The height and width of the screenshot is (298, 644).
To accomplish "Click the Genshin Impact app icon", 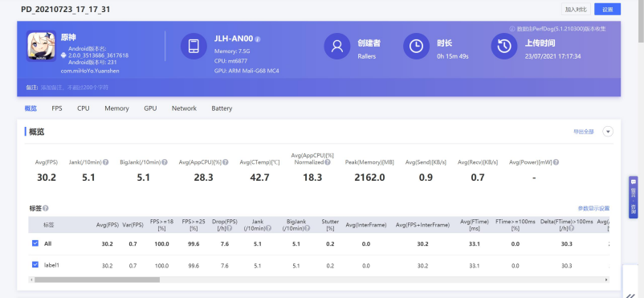I will point(41,46).
